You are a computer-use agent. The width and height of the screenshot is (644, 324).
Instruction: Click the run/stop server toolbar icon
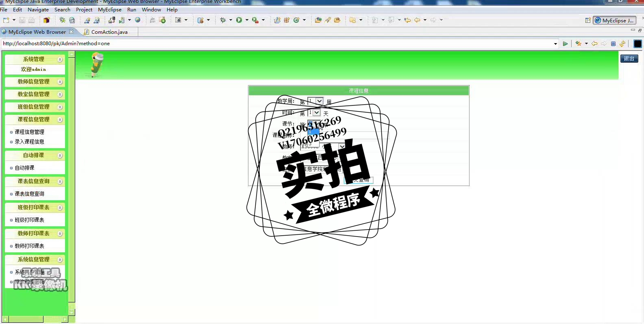coord(122,20)
